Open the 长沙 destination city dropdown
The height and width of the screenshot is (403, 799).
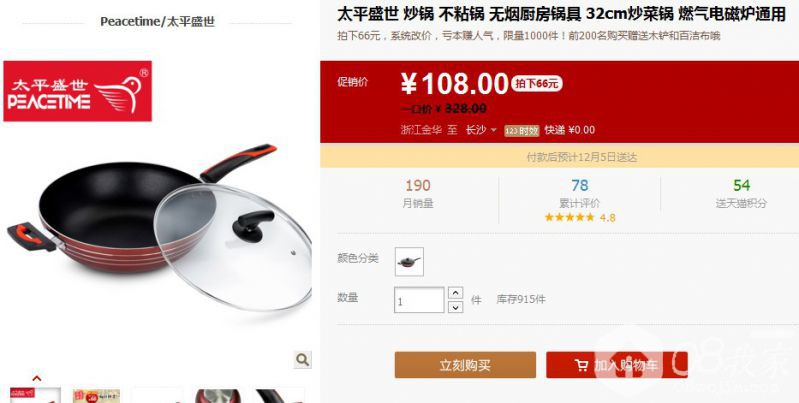pos(481,130)
